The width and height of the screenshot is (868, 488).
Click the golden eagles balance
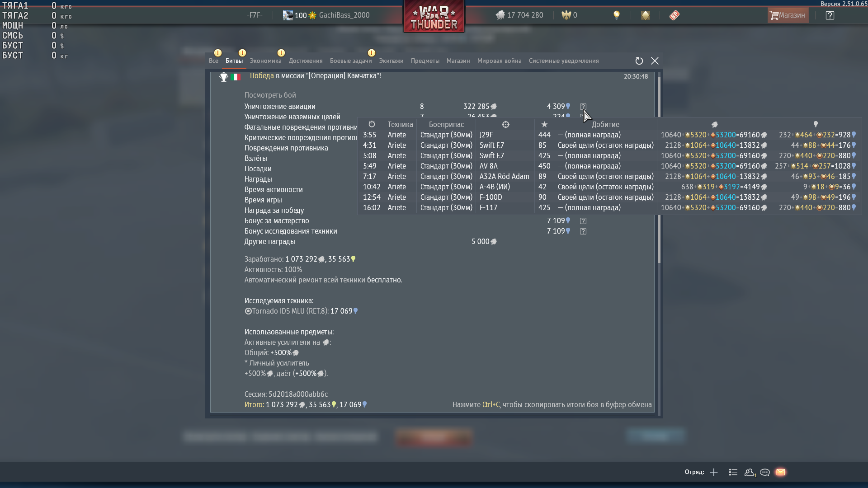tap(570, 15)
